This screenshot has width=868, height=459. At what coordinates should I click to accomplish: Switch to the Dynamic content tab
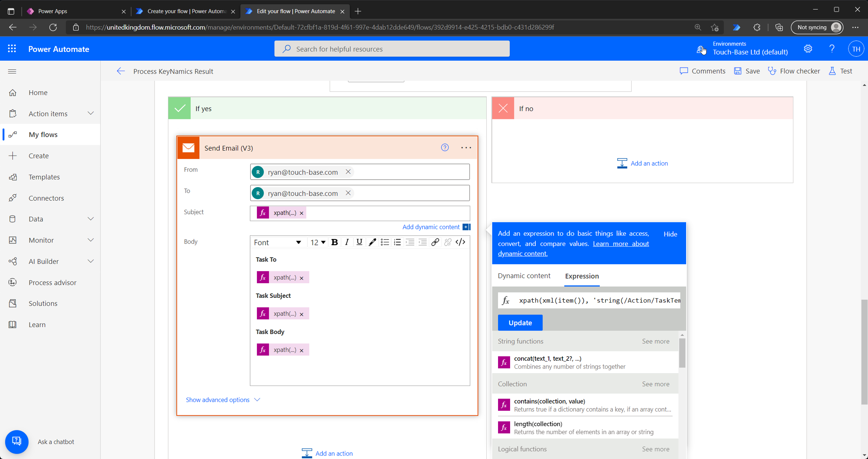point(524,276)
